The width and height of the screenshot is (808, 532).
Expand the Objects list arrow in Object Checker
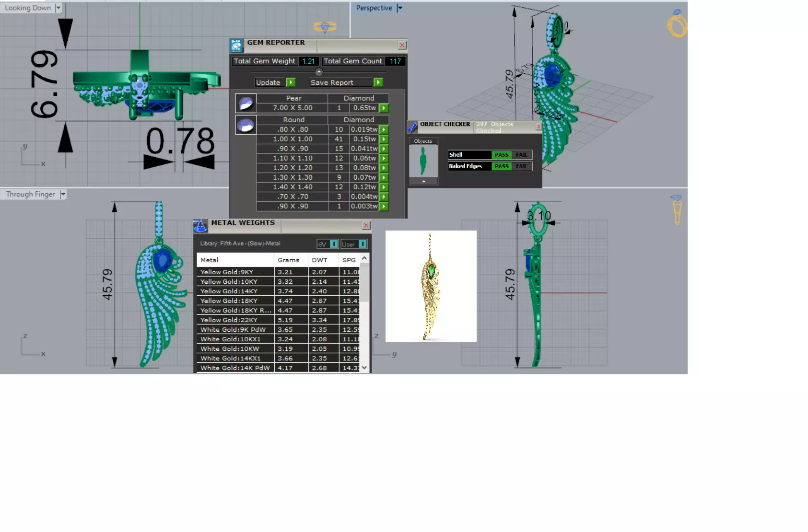tap(423, 182)
